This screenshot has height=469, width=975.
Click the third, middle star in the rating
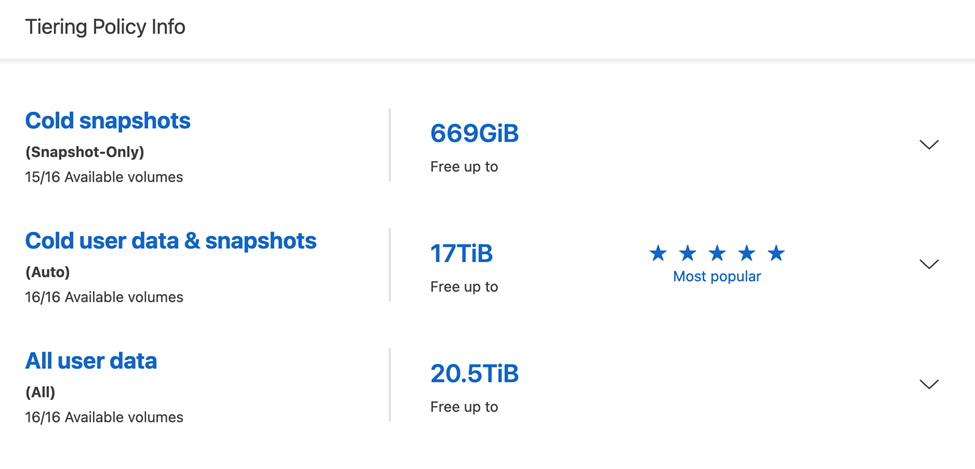[717, 253]
